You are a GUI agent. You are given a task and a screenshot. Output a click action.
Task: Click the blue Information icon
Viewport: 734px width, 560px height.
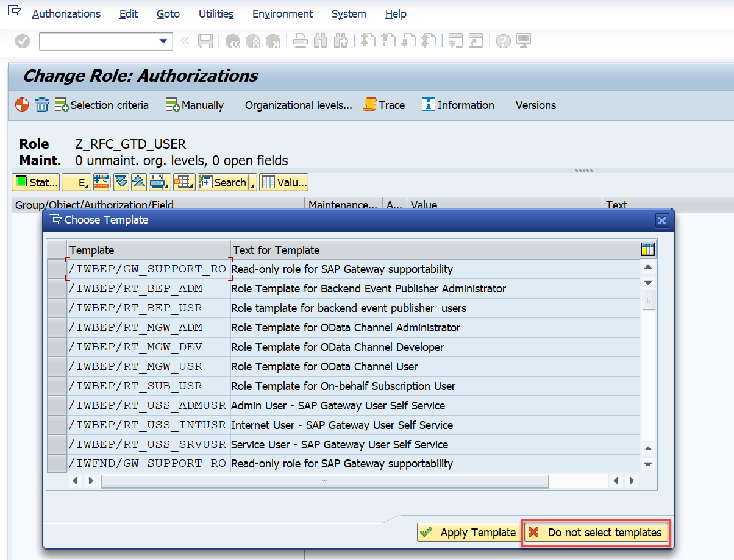pos(429,105)
